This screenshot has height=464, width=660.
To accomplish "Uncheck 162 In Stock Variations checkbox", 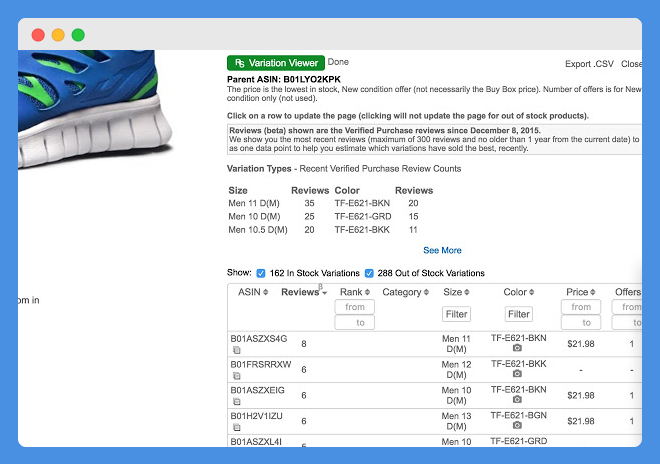I will [x=261, y=273].
